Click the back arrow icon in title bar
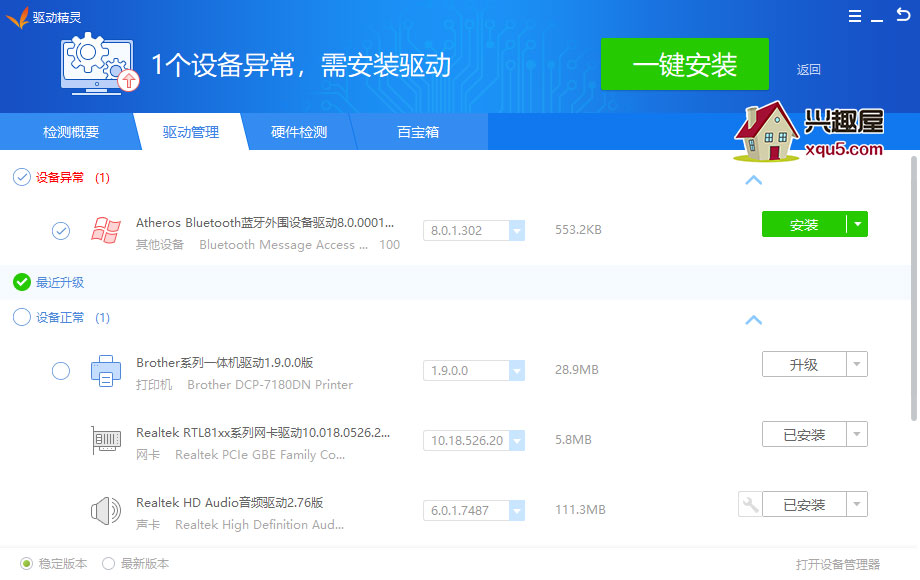Viewport: 920px width, 580px height. coord(903,15)
